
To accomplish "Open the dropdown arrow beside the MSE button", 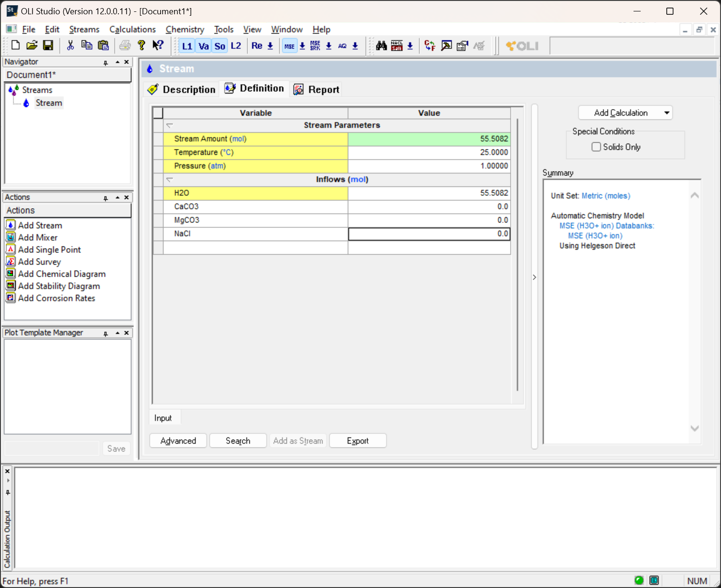I will pos(302,46).
